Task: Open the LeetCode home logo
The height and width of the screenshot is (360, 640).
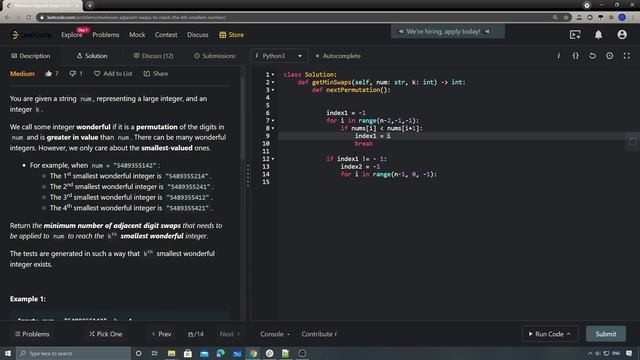Action: 31,35
